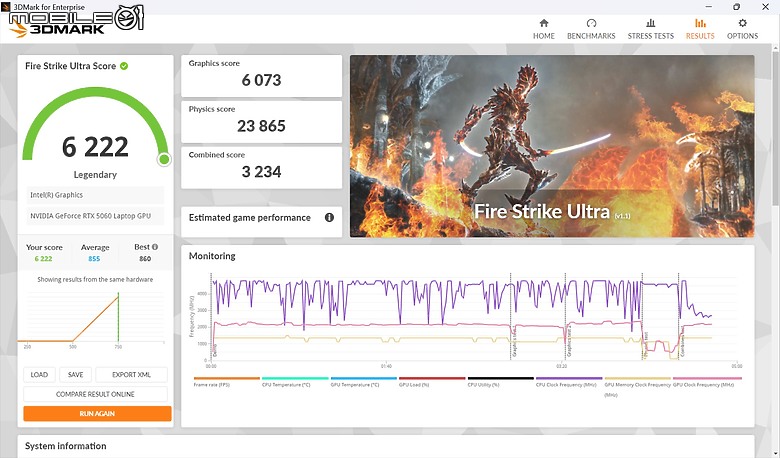Image resolution: width=780 pixels, height=458 pixels.
Task: Click the Physics score value 23 865
Action: (x=261, y=126)
